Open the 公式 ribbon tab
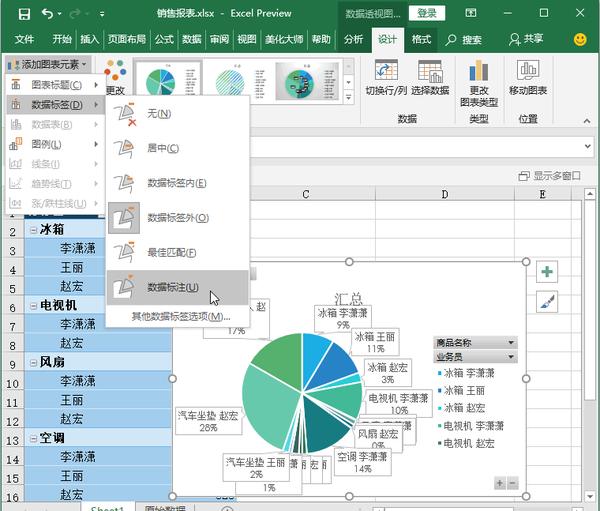The width and height of the screenshot is (600, 511). pos(164,39)
